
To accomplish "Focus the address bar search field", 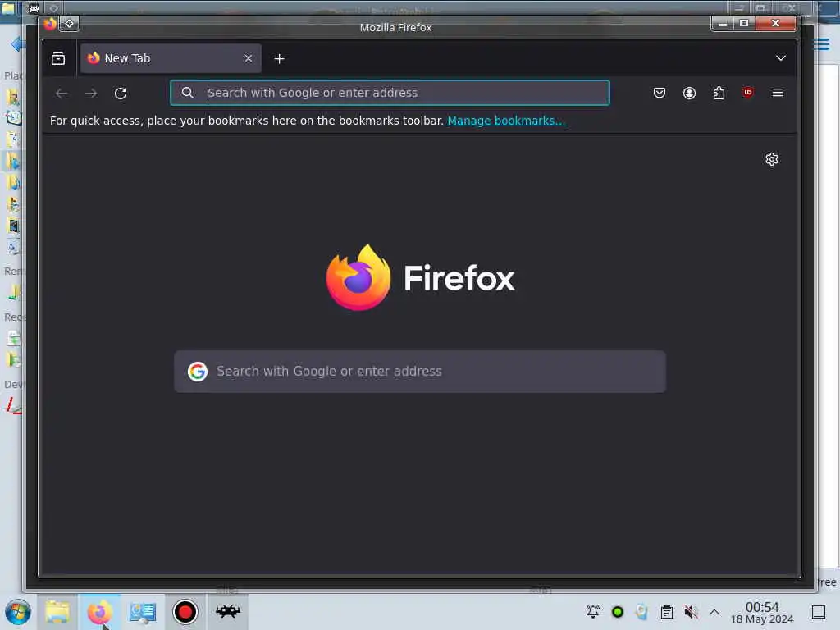I will (390, 93).
